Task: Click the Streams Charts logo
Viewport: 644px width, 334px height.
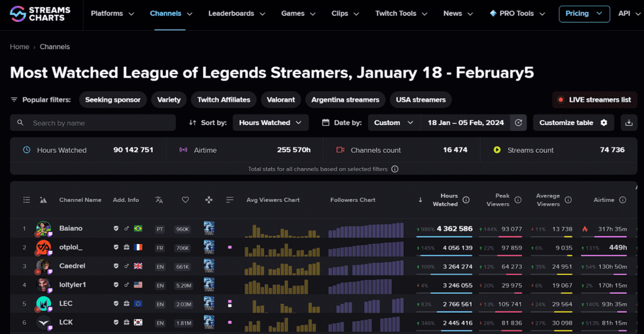Action: [x=40, y=13]
